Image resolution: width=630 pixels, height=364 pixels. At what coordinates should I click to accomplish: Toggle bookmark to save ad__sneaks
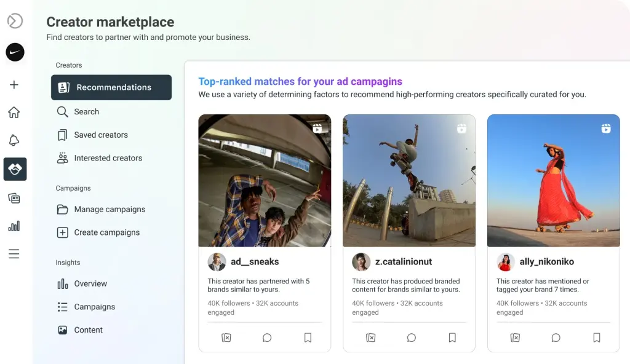[x=308, y=338]
